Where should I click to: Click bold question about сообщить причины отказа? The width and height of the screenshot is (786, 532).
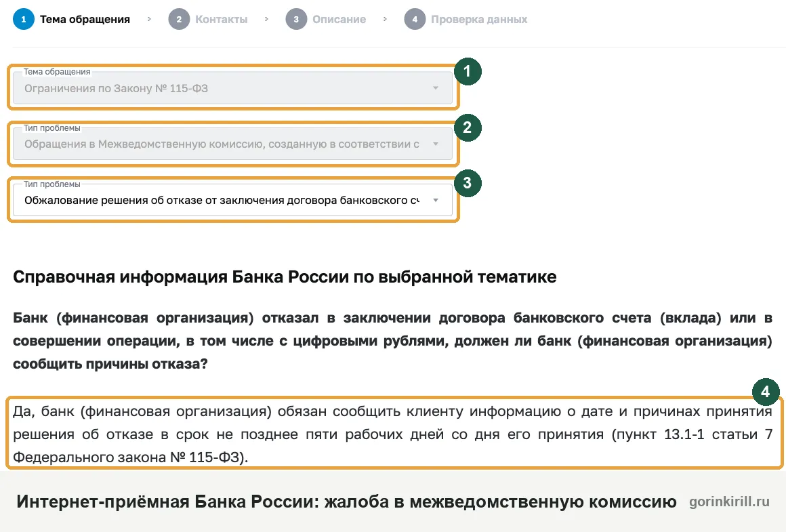392,341
